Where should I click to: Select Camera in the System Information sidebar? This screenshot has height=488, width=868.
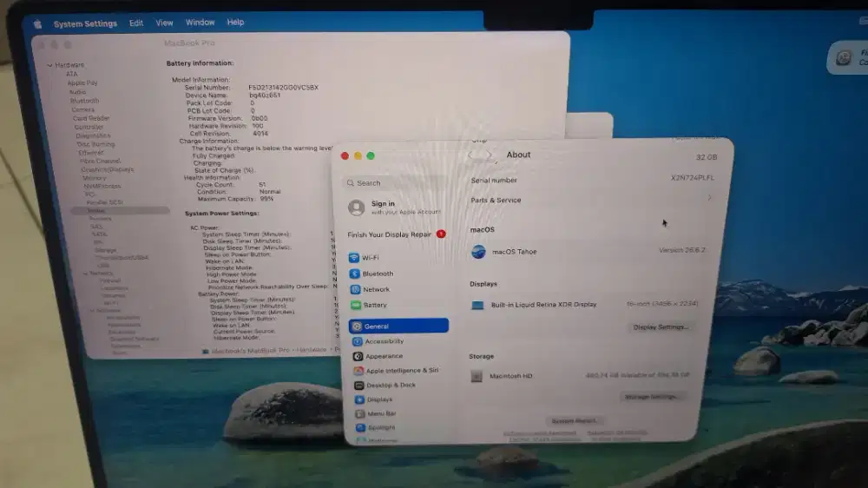click(x=83, y=109)
